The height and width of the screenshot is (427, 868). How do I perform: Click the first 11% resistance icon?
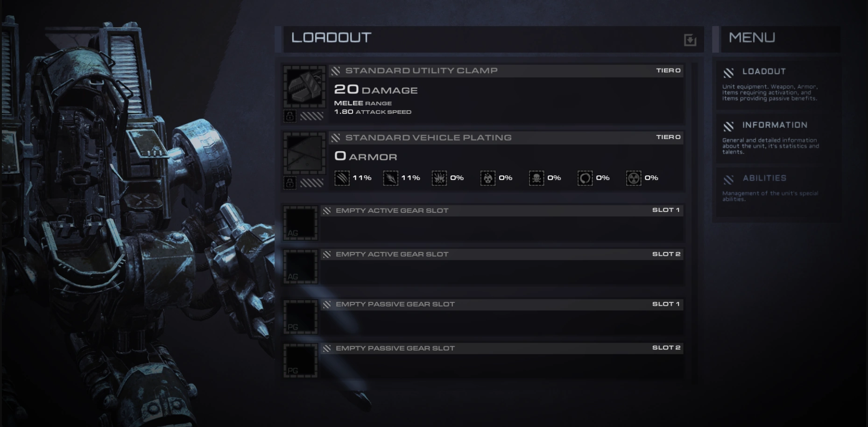coord(342,178)
